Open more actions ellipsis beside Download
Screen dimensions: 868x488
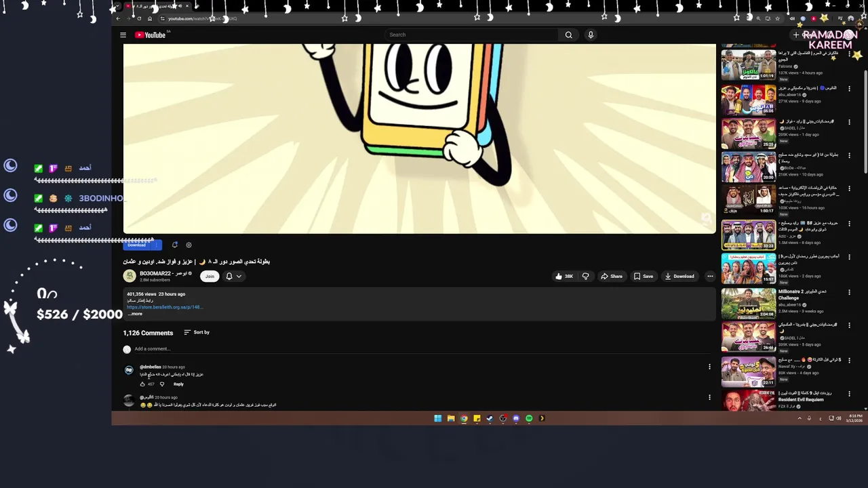click(x=710, y=276)
